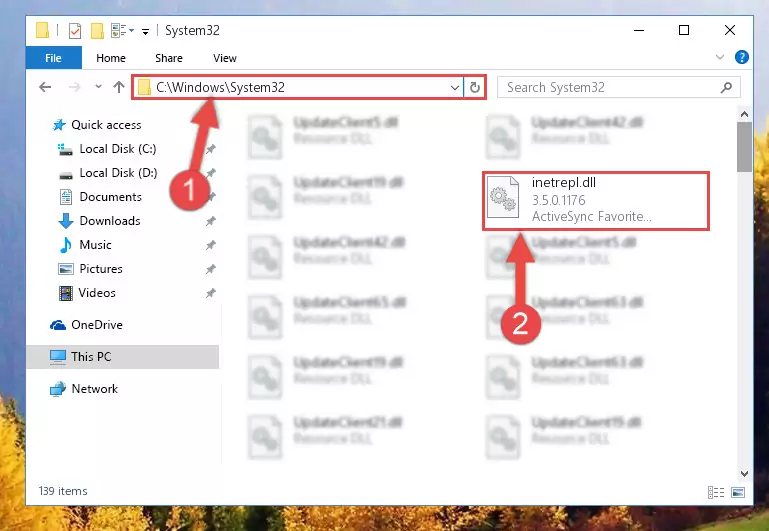The image size is (769, 531).
Task: Click the pin icon beside Downloads
Action: click(x=211, y=221)
